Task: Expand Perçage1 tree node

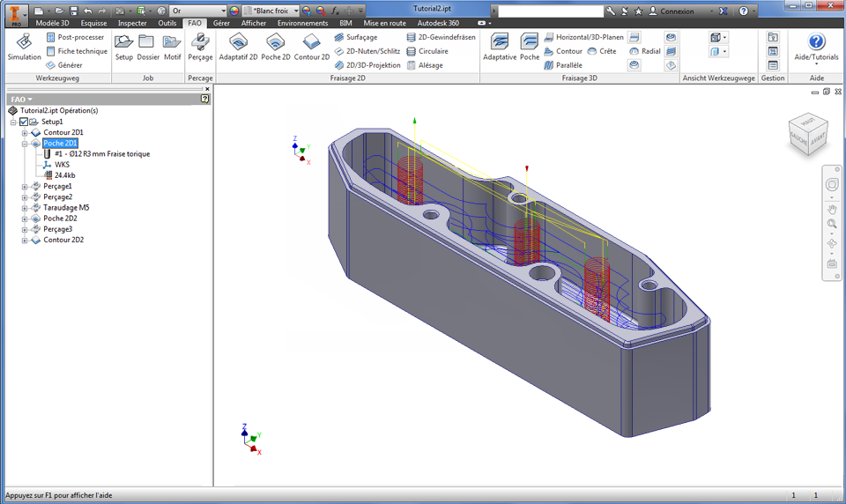Action: (25, 187)
